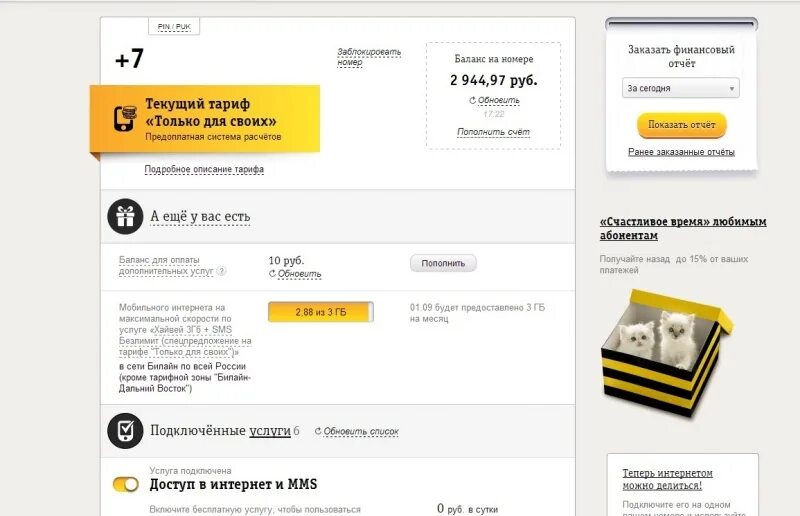Open the За сегодня period dropdown
800x516 pixels.
(681, 88)
